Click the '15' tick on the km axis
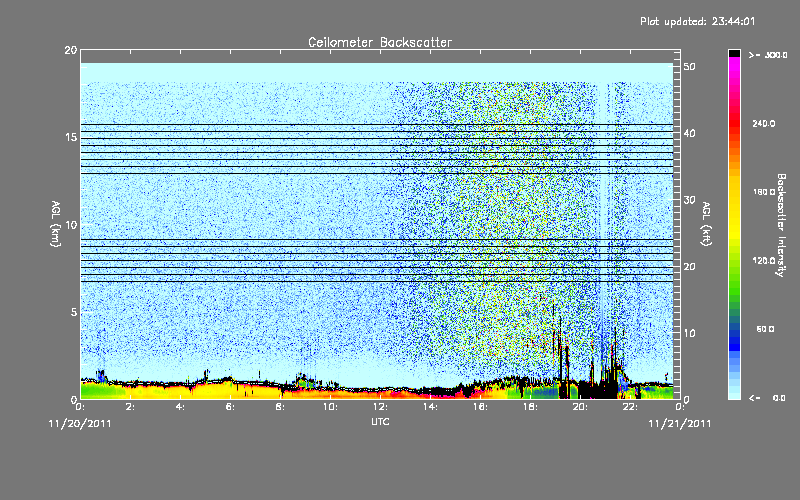 [71, 137]
